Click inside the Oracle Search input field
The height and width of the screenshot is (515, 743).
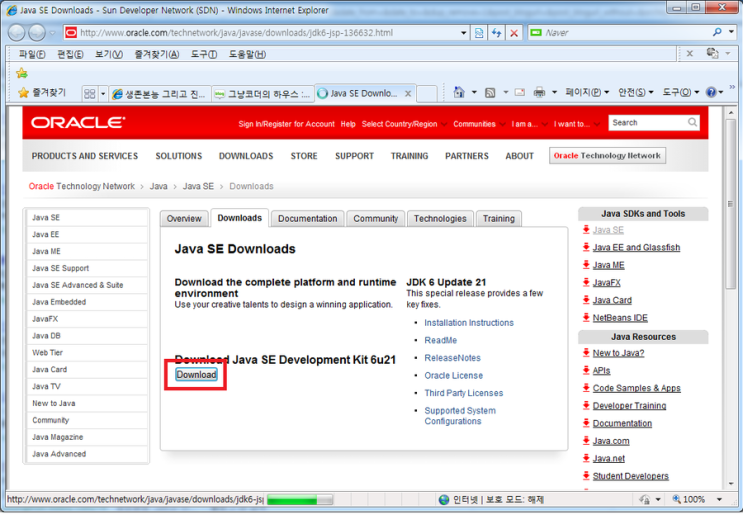648,122
